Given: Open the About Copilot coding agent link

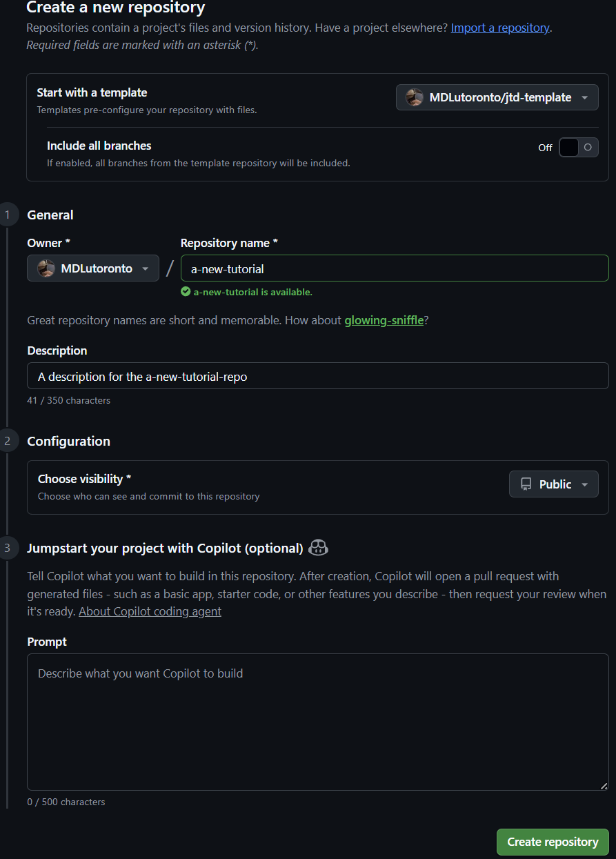Looking at the screenshot, I should coord(150,611).
